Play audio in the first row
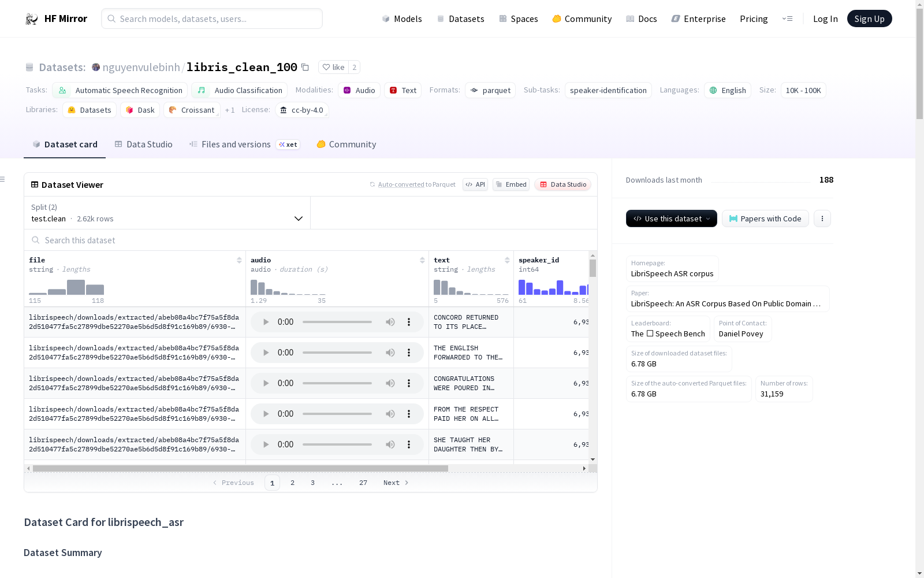 (x=266, y=322)
